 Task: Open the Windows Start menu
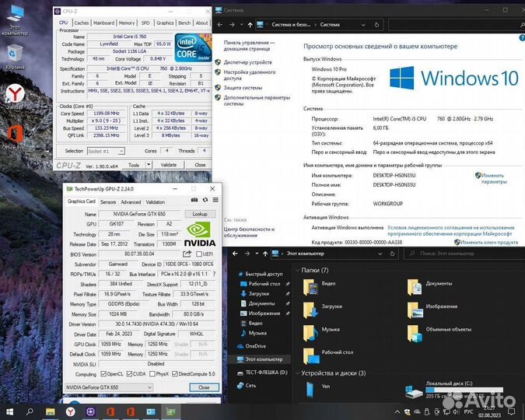click(x=9, y=411)
